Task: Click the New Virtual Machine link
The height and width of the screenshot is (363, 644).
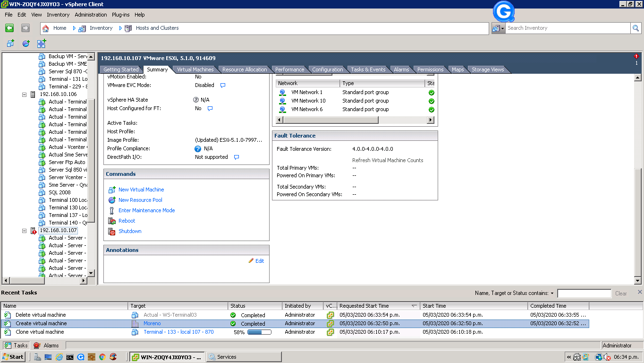Action: [x=141, y=190]
